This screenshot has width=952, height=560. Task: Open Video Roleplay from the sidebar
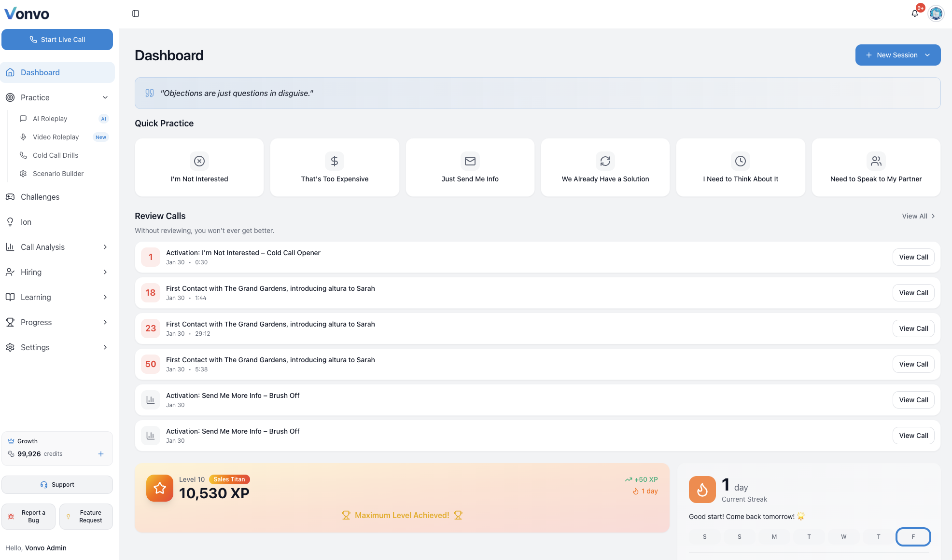tap(55, 137)
